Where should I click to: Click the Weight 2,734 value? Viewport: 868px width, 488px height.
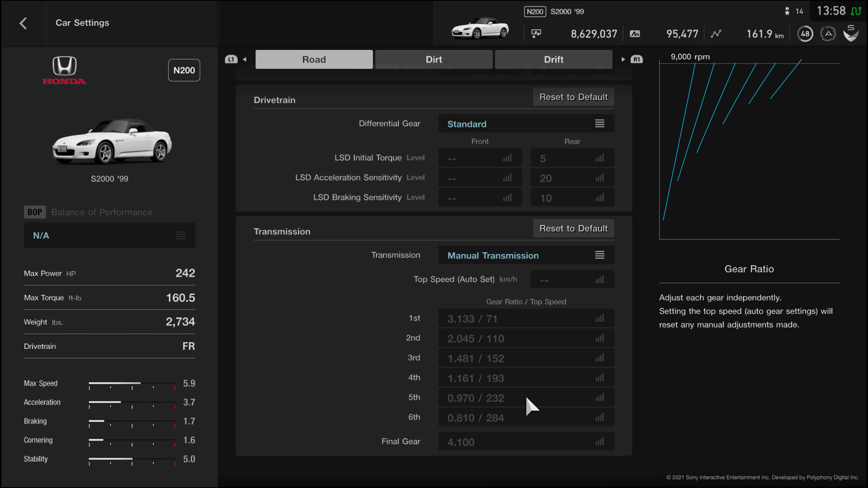pyautogui.click(x=180, y=322)
